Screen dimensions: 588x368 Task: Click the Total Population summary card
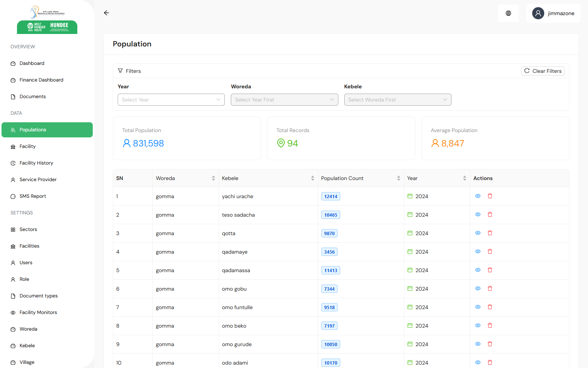[187, 138]
